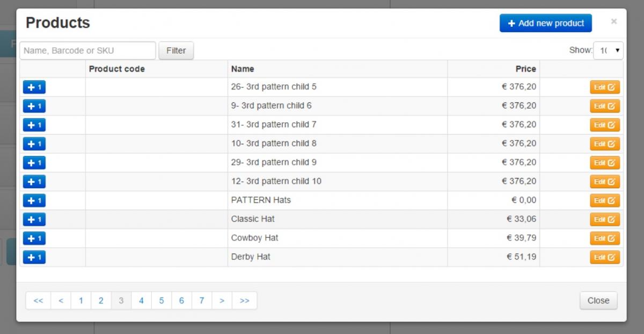Click the € 39,79 price cell

(494, 238)
